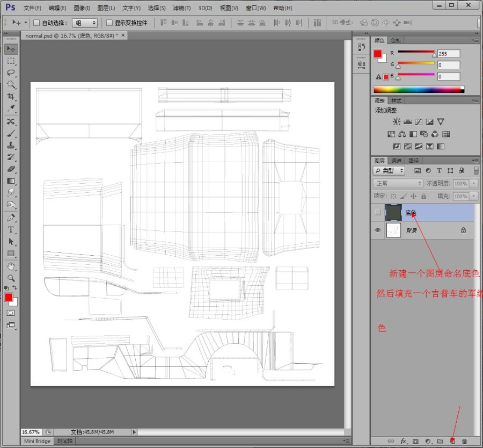
Task: Hide the 背景 layer using its eye icon
Action: [x=378, y=230]
